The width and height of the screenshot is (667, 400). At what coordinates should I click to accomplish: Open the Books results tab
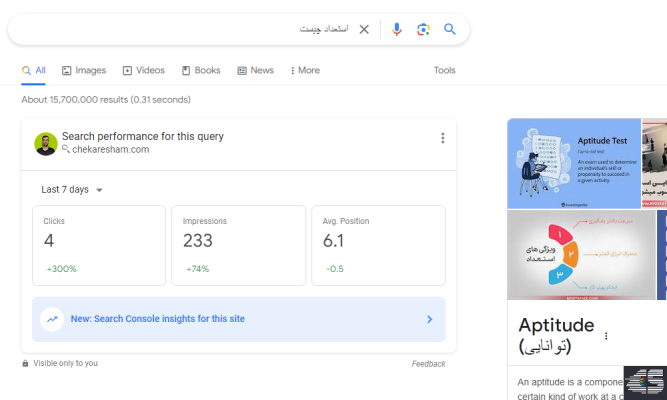click(x=201, y=71)
